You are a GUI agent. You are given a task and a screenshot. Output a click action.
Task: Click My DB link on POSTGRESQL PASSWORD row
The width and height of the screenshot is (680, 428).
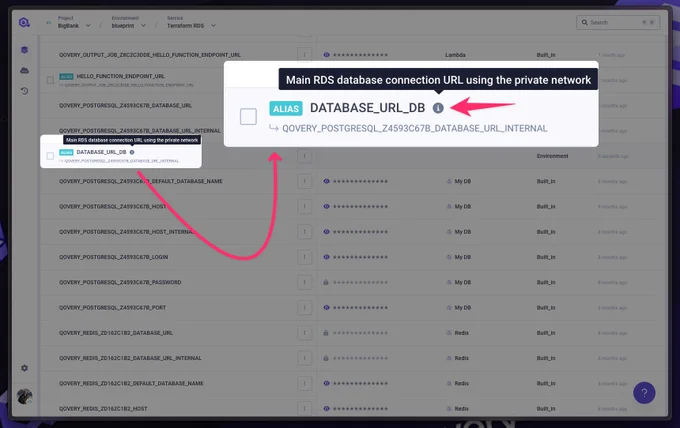(458, 282)
